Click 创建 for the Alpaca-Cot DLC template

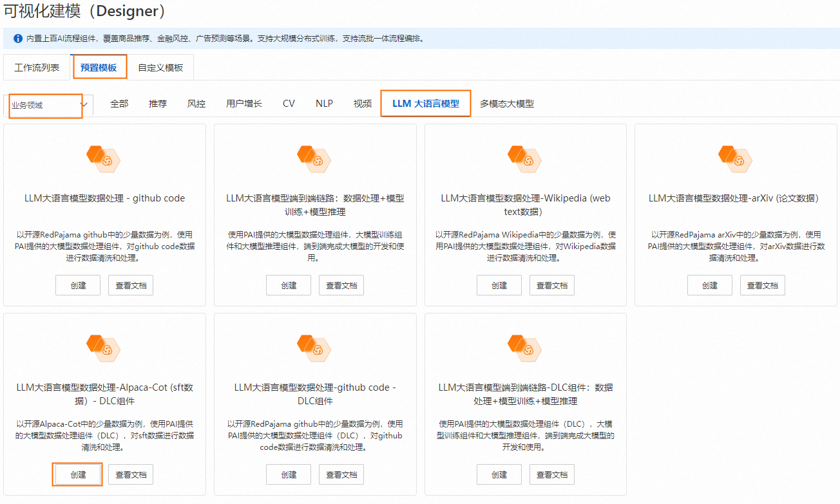[78, 474]
